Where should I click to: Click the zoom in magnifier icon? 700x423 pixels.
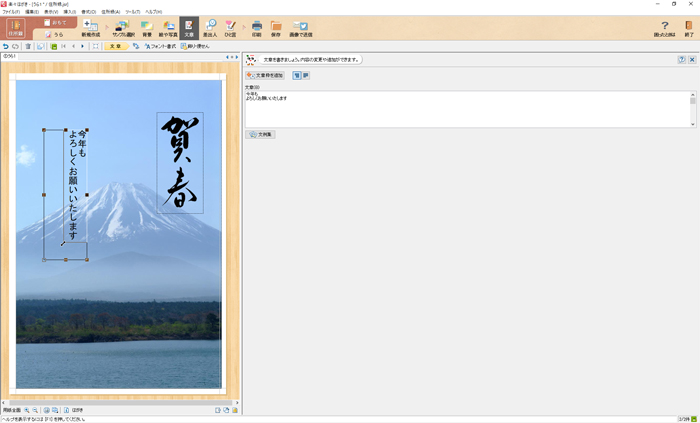pyautogui.click(x=27, y=410)
